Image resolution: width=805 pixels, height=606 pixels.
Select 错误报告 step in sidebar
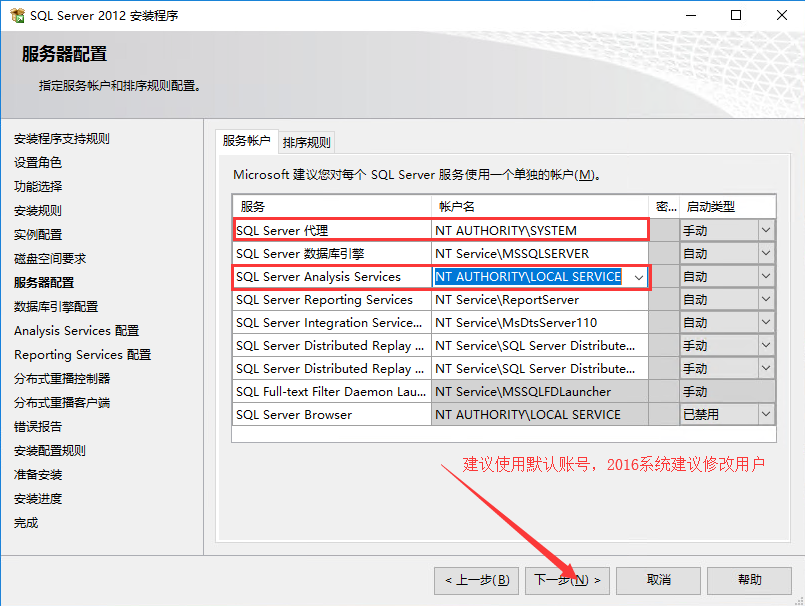click(x=38, y=427)
